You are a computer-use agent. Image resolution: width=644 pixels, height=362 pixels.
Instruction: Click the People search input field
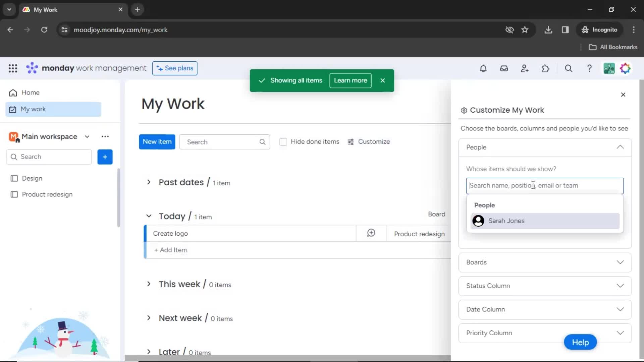click(x=544, y=185)
